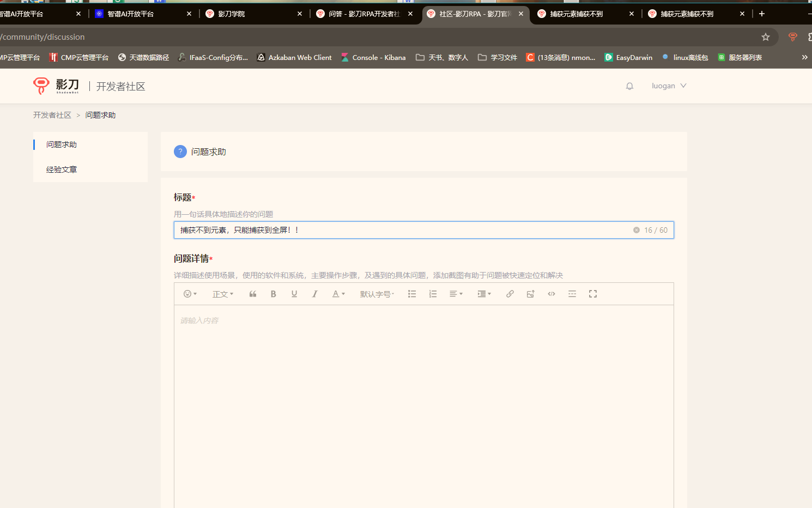Image resolution: width=812 pixels, height=508 pixels.
Task: Clear the title field with the x icon
Action: pos(636,230)
